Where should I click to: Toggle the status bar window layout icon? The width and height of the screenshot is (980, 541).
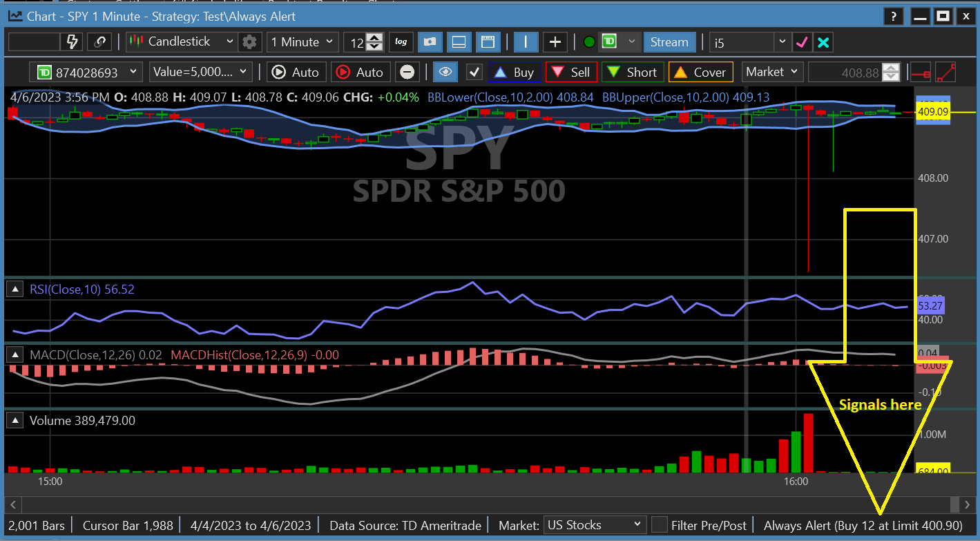pyautogui.click(x=488, y=41)
